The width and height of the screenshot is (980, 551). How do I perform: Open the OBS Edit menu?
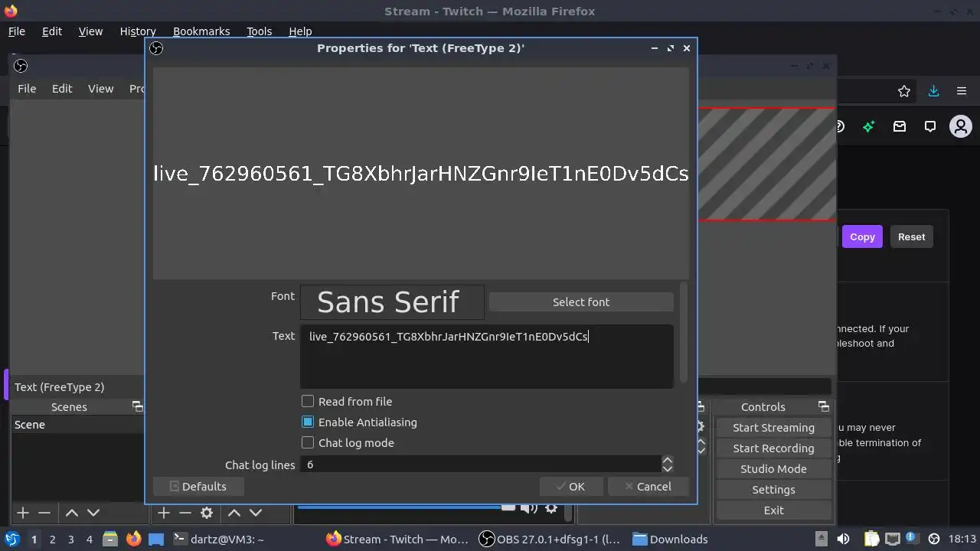[62, 89]
